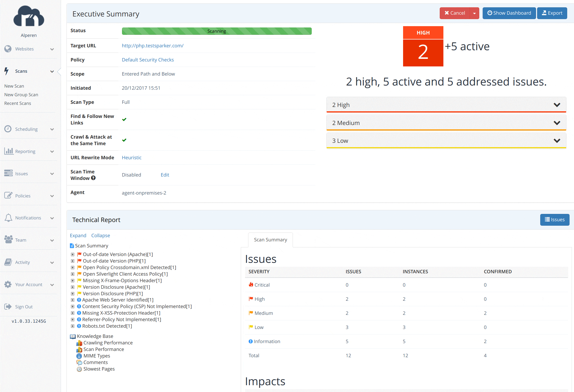The image size is (574, 392).
Task: Click the Websites globe icon in sidebar
Action: [x=8, y=49]
